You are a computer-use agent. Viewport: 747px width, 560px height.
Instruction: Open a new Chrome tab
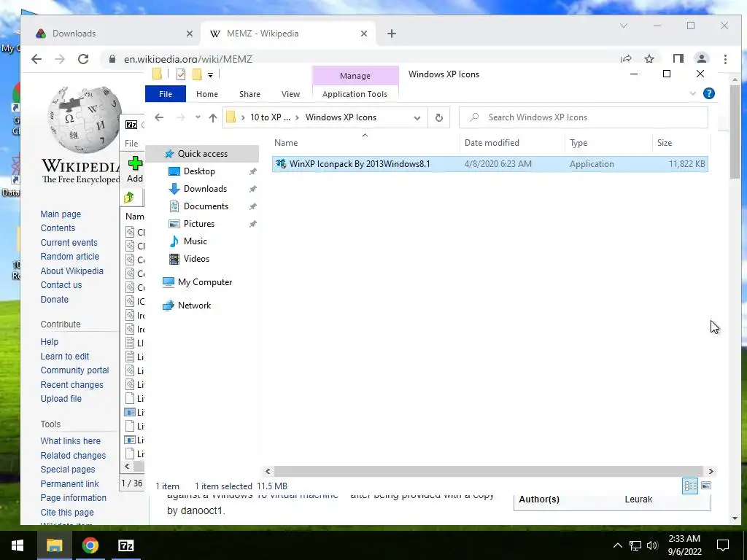[x=392, y=34]
